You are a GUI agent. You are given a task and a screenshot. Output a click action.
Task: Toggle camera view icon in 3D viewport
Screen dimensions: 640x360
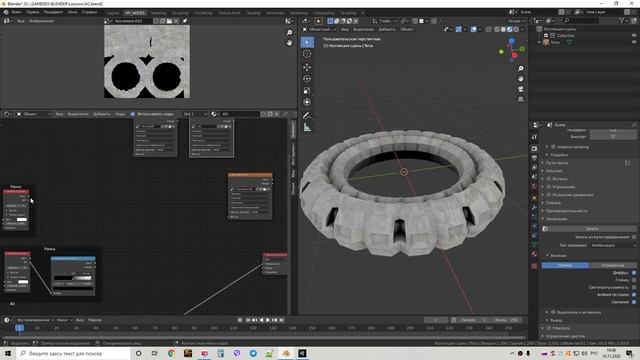[x=520, y=89]
